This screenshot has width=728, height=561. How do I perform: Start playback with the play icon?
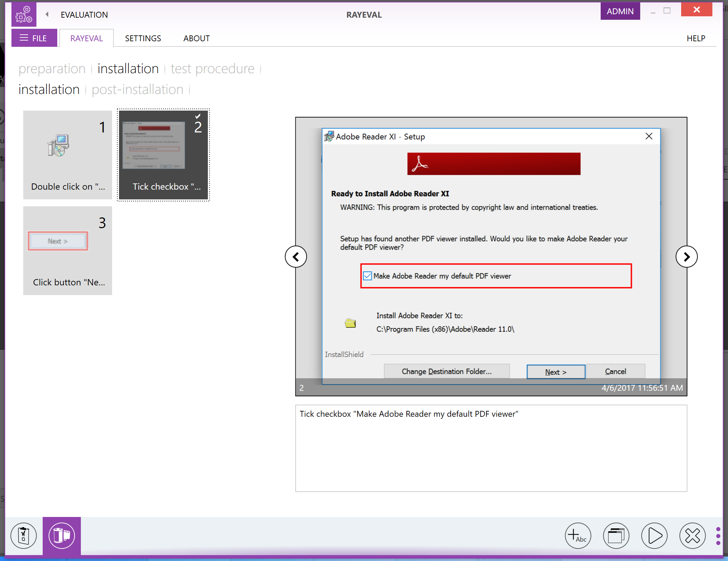click(x=654, y=536)
